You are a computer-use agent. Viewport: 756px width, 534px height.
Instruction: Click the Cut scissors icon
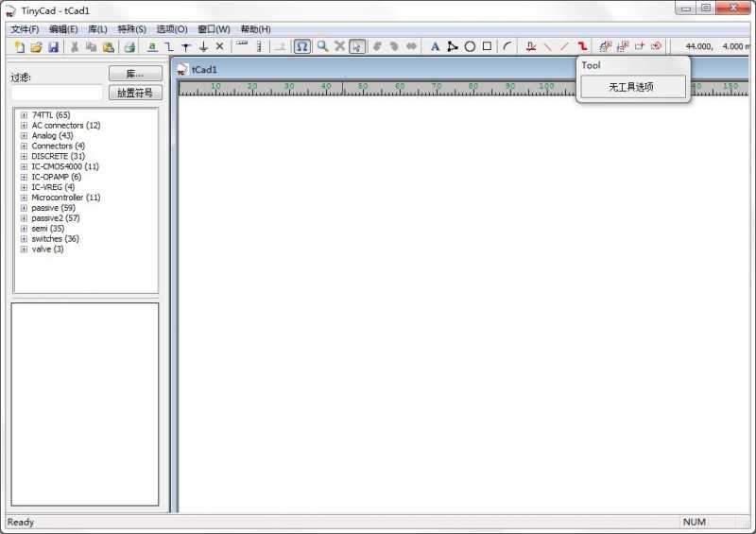pos(75,47)
